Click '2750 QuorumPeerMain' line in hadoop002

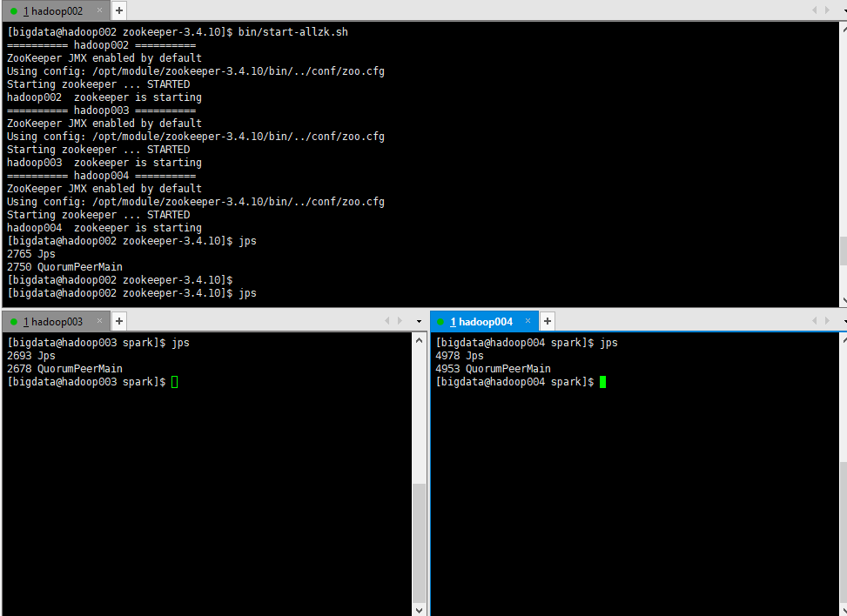[64, 267]
